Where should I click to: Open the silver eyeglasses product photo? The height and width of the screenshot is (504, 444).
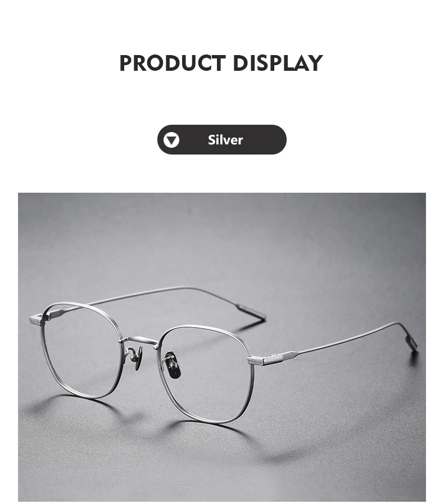click(222, 347)
